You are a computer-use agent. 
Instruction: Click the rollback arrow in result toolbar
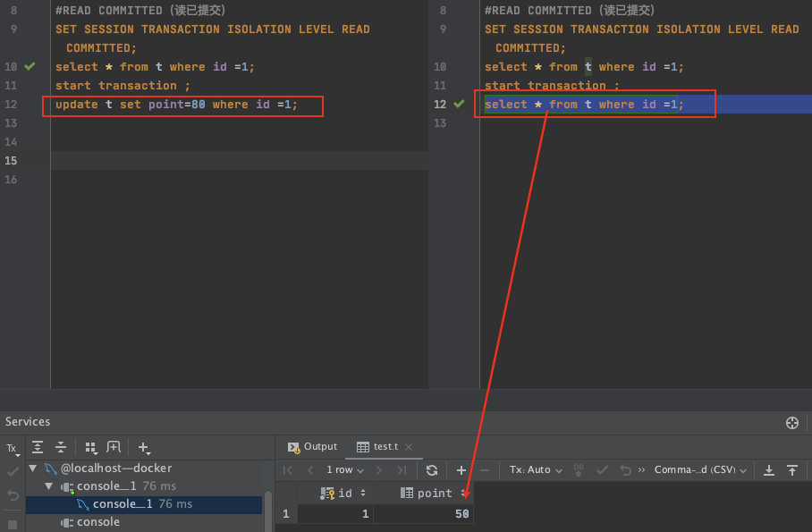[626, 469]
